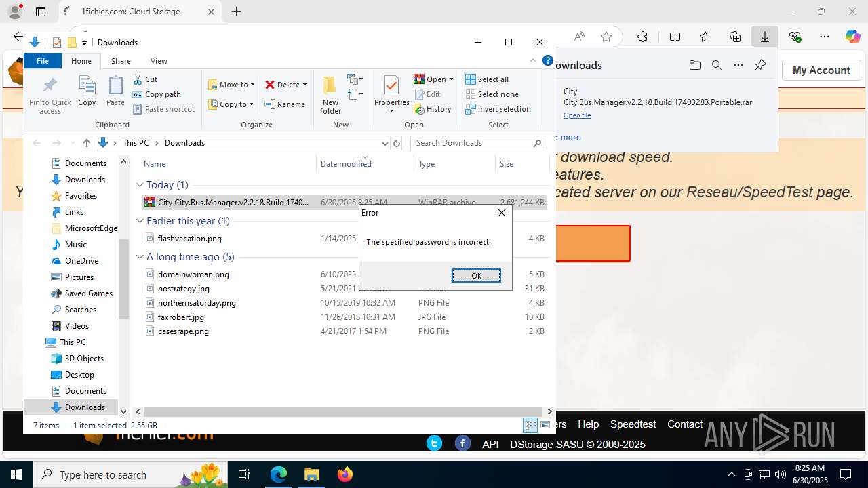This screenshot has width=868, height=488.
Task: Open Speedtest link in page footer
Action: (633, 424)
